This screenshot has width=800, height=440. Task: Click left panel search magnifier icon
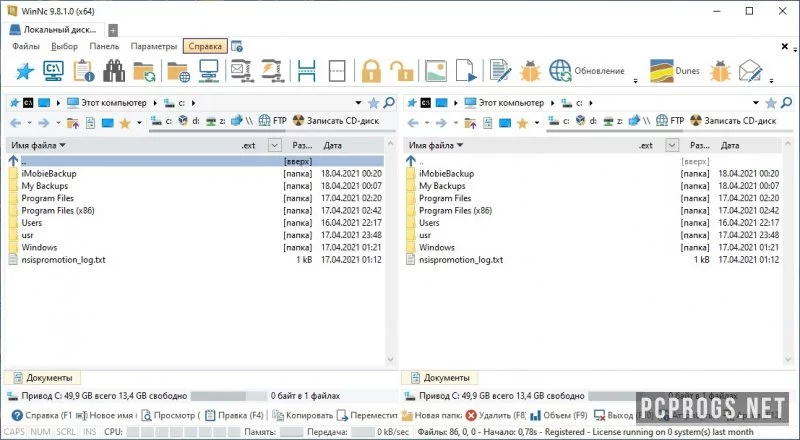pos(389,103)
